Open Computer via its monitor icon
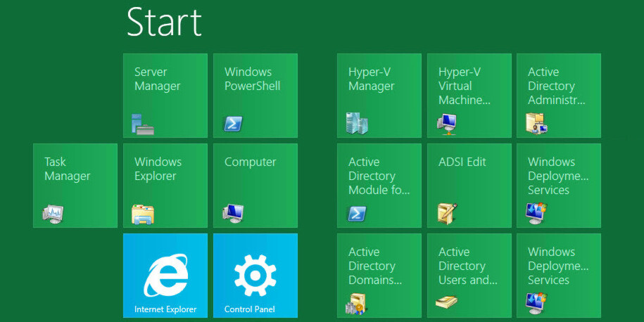The height and width of the screenshot is (322, 644). point(233,214)
